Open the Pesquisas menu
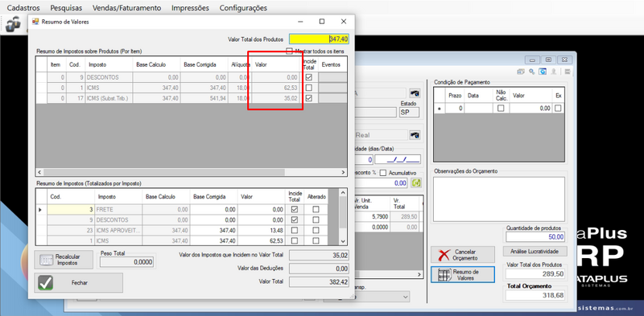The width and height of the screenshot is (644, 316). [x=66, y=8]
